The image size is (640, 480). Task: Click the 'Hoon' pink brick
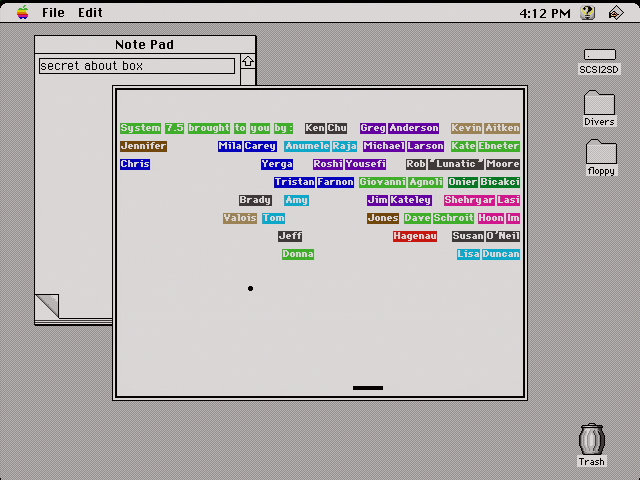(x=491, y=218)
